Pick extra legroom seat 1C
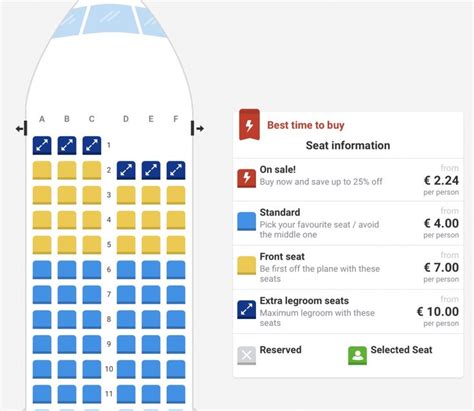Viewport: 474px width, 411px height. pos(92,146)
